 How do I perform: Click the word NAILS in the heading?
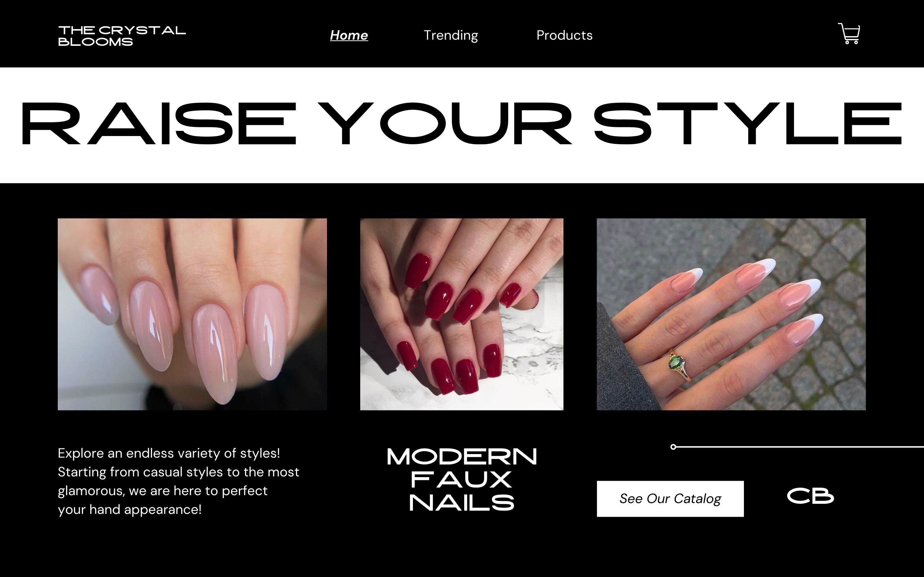pyautogui.click(x=462, y=502)
